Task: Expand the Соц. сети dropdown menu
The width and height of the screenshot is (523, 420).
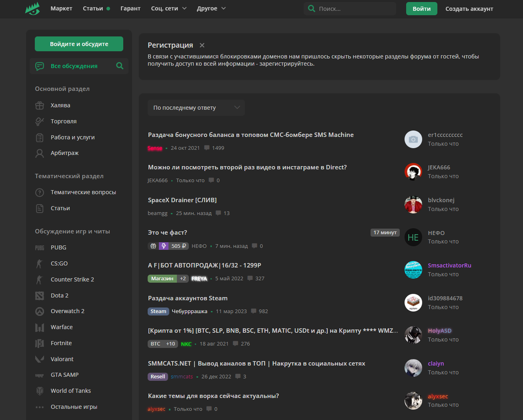Action: point(169,8)
